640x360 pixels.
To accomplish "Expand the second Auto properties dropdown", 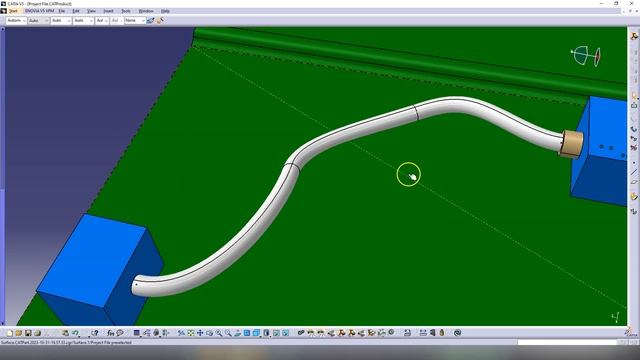I will (38, 20).
